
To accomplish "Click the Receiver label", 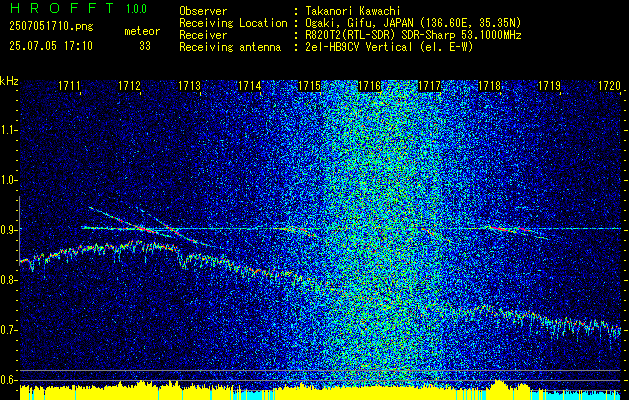I will click(x=203, y=35).
